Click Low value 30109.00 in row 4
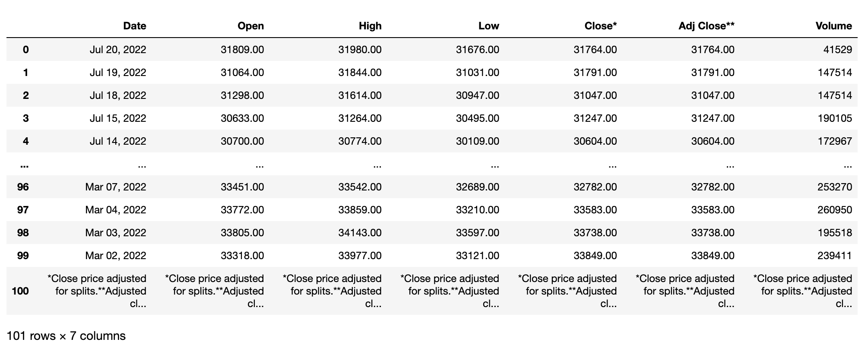 coord(478,141)
